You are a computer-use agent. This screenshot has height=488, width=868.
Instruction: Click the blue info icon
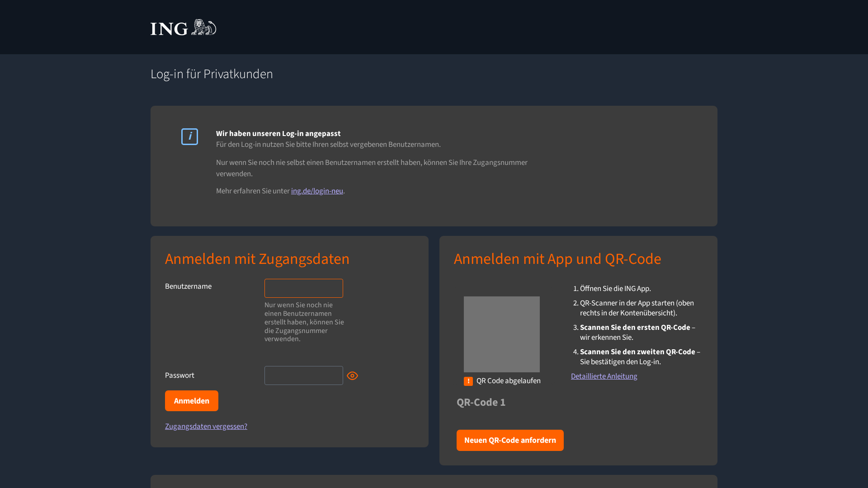click(189, 136)
